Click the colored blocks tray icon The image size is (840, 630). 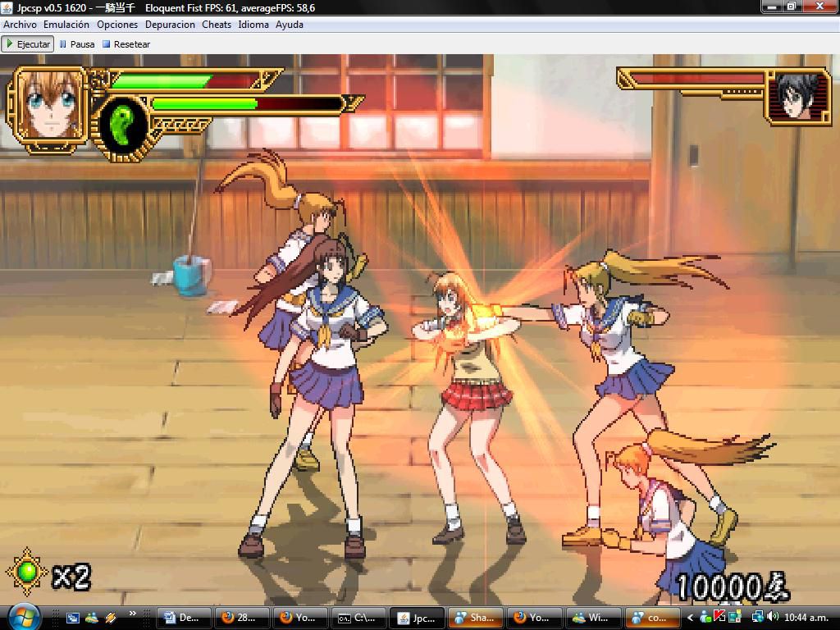[x=735, y=618]
